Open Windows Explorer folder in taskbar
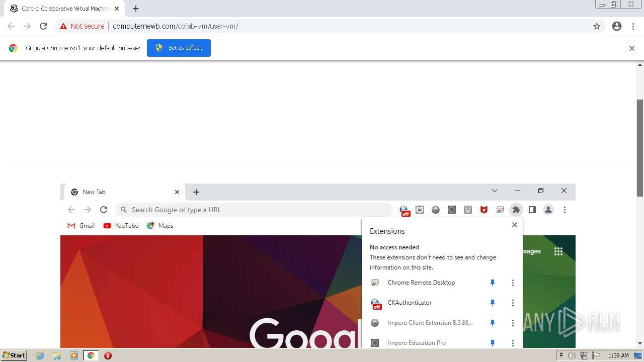644x362 pixels. pyautogui.click(x=57, y=355)
